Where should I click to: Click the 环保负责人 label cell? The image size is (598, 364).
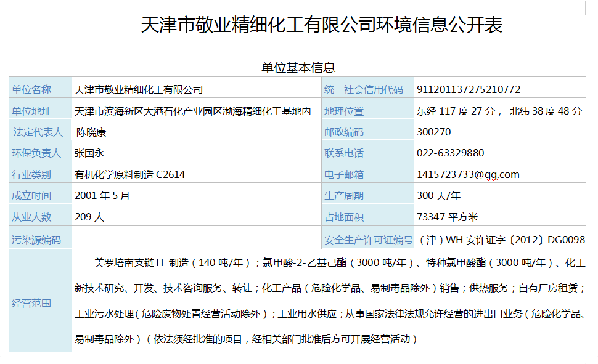click(x=41, y=150)
